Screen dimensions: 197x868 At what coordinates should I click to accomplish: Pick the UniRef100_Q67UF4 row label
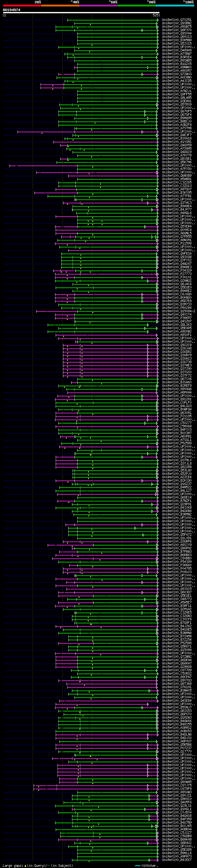176,115
